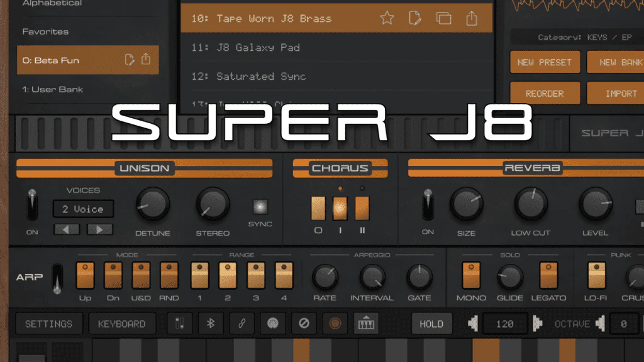Open the Favorites list

coord(87,31)
